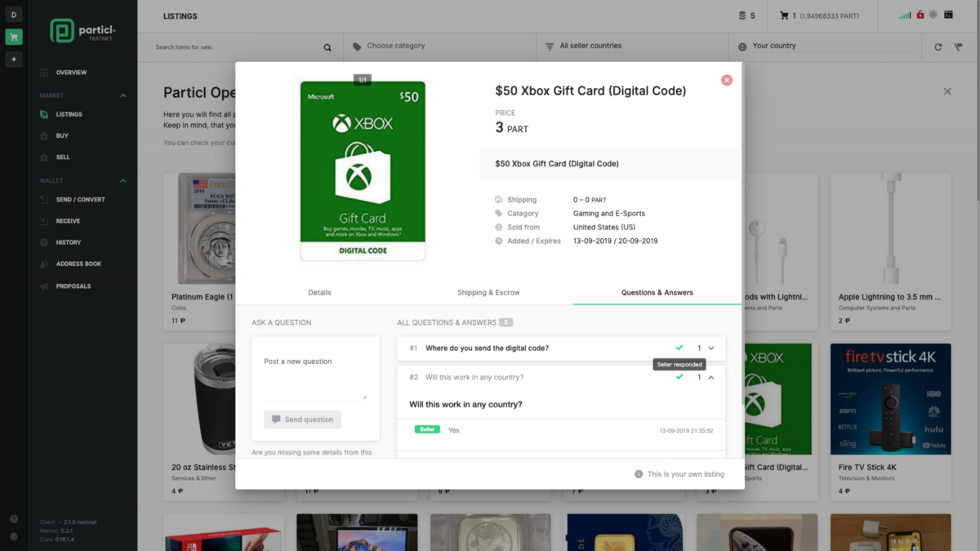Click the answer timestamp 13-09-2019 21:35:52
980x551 pixels.
[686, 430]
